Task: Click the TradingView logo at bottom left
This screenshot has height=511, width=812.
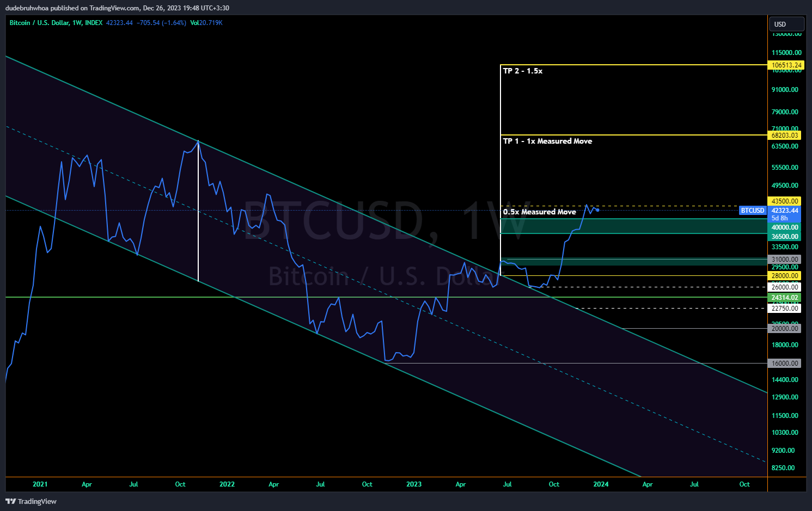Action: tap(31, 501)
